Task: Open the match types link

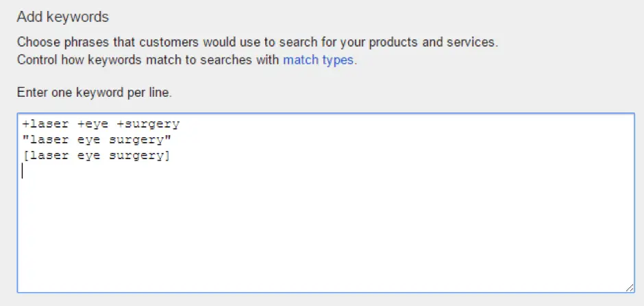Action: 319,60
